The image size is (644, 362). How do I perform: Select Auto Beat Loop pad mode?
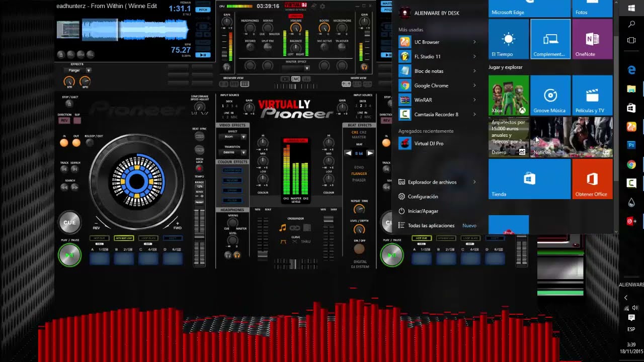pyautogui.click(x=124, y=238)
